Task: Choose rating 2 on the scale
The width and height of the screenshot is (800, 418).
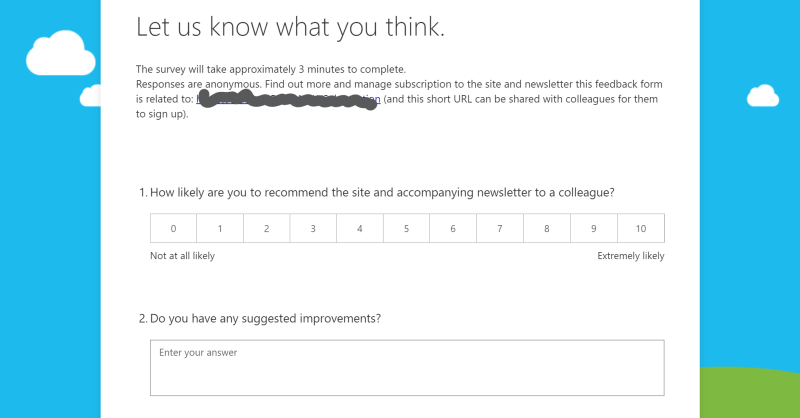Action: (267, 229)
